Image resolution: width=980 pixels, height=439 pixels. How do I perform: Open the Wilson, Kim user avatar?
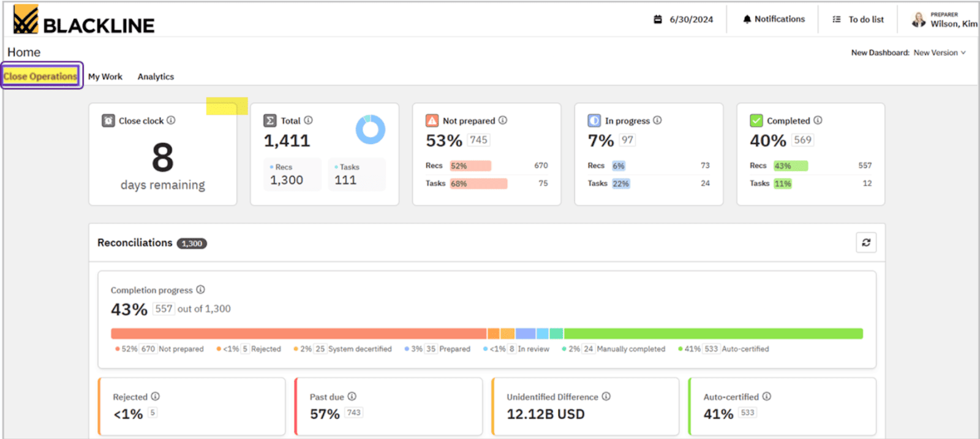tap(919, 20)
